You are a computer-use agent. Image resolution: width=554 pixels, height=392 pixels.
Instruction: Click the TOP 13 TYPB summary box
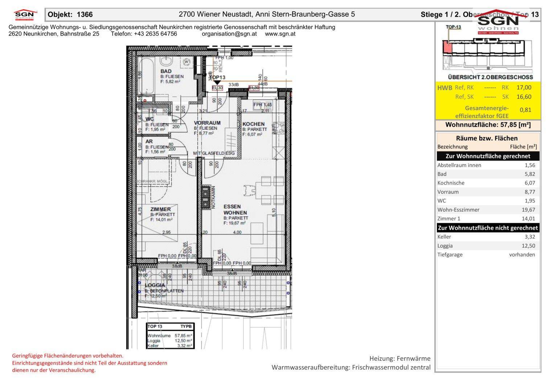point(170,336)
